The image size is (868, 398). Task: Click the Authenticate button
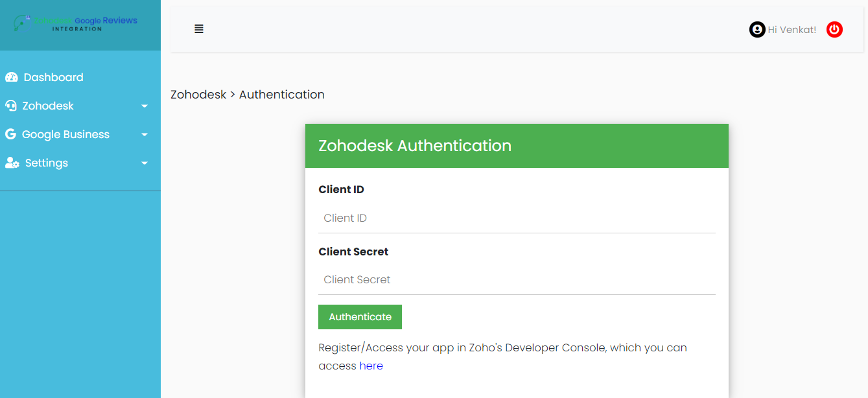360,317
